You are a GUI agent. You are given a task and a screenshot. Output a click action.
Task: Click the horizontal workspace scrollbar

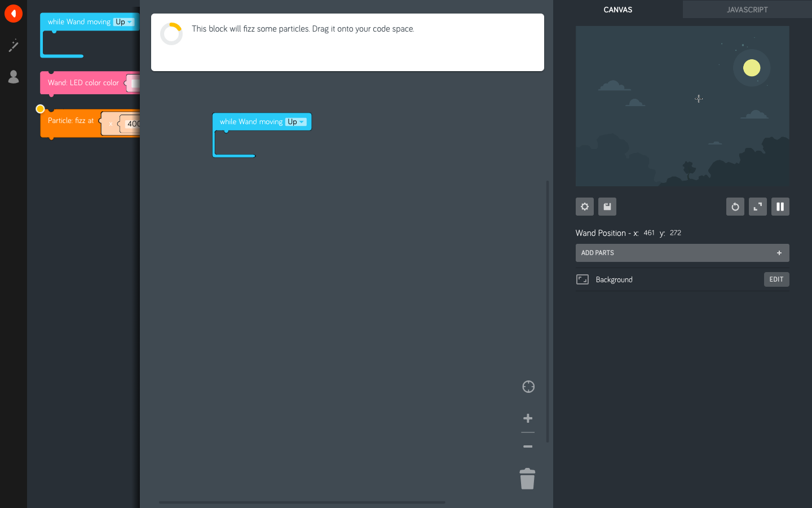302,502
